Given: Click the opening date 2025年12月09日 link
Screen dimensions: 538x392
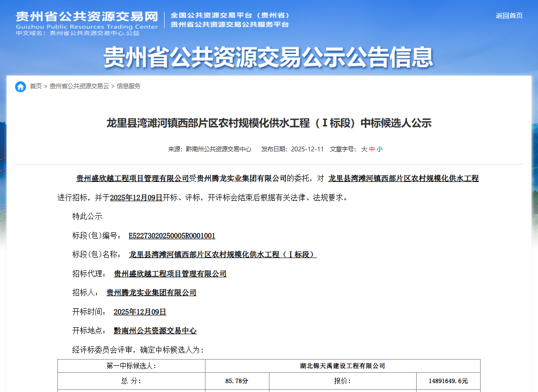Looking at the screenshot, I should 140,312.
